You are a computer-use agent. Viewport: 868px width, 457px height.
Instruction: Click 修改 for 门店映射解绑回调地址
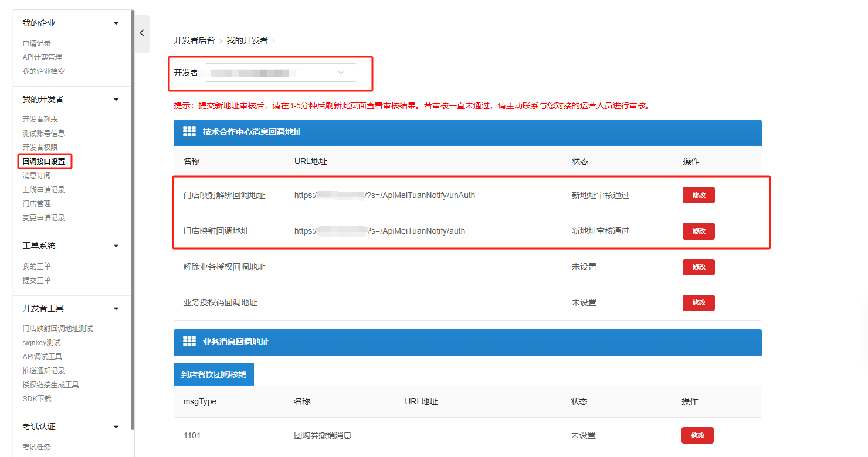coord(698,195)
